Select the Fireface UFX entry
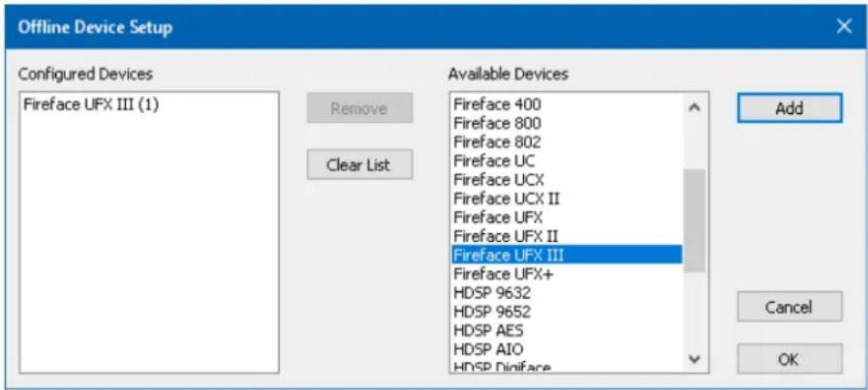This screenshot has width=868, height=390. point(567,218)
